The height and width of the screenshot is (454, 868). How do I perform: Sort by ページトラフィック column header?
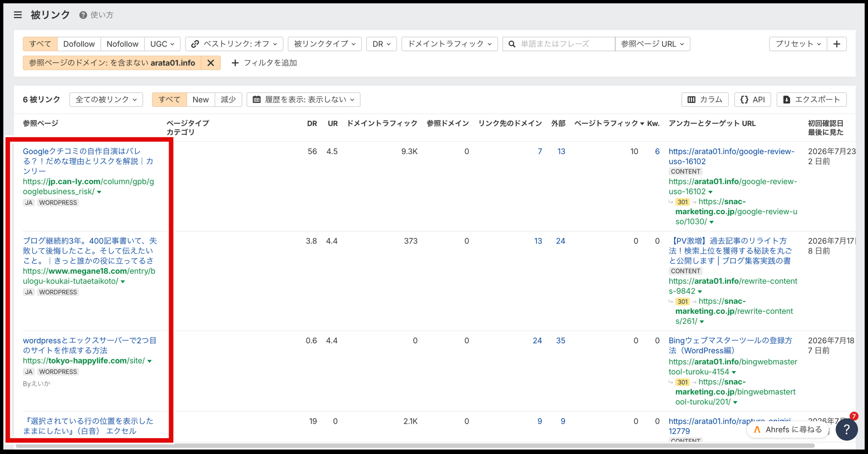[x=609, y=123]
